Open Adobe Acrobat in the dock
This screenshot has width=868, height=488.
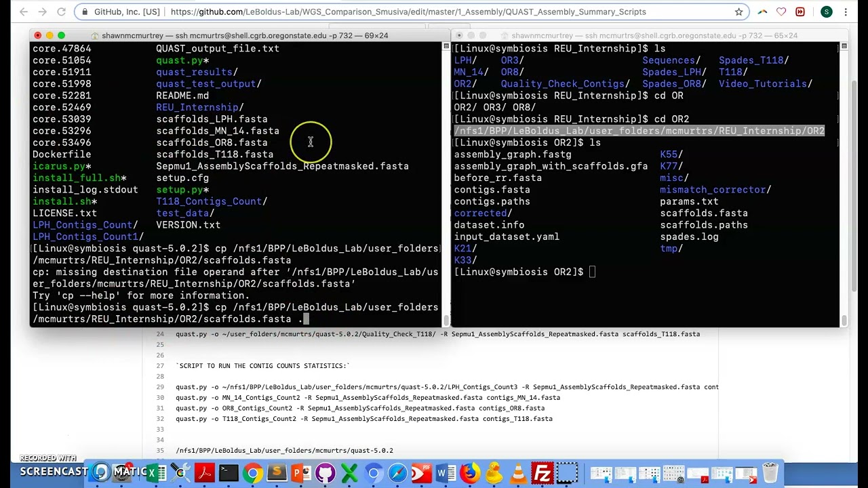click(x=204, y=472)
